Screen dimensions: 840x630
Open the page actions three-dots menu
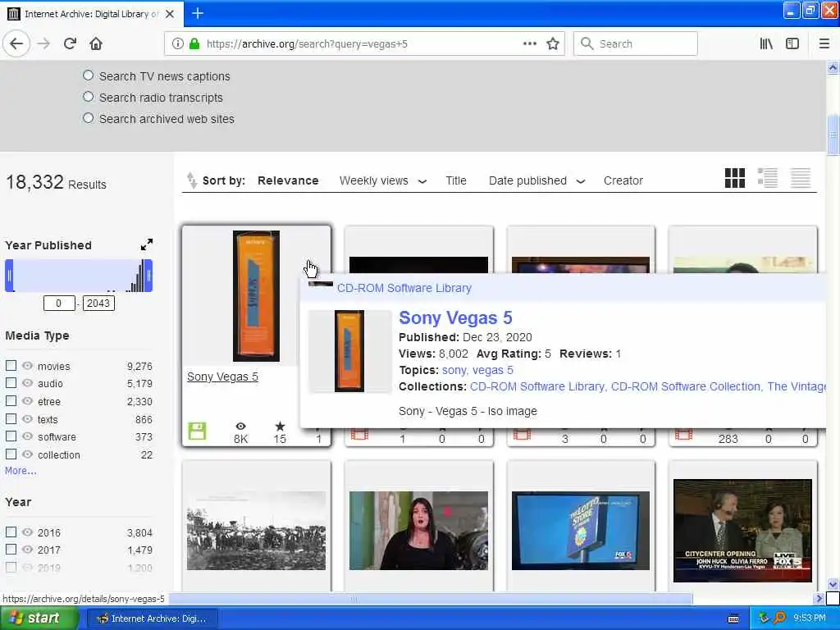point(529,44)
